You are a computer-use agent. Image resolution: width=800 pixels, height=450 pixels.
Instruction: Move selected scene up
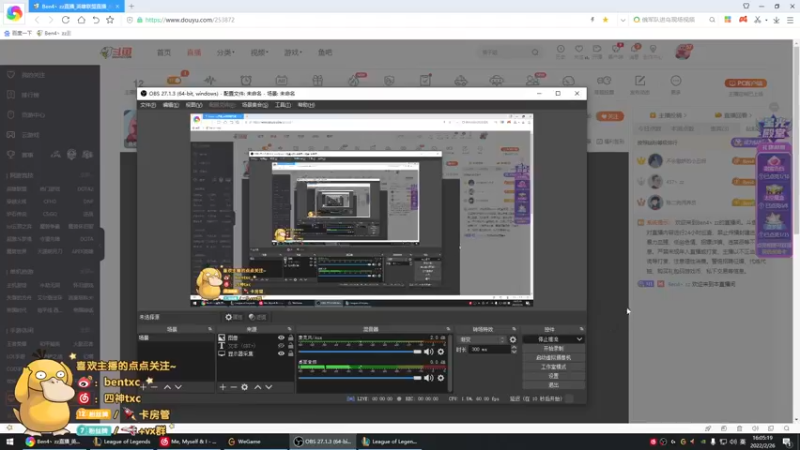[167, 387]
